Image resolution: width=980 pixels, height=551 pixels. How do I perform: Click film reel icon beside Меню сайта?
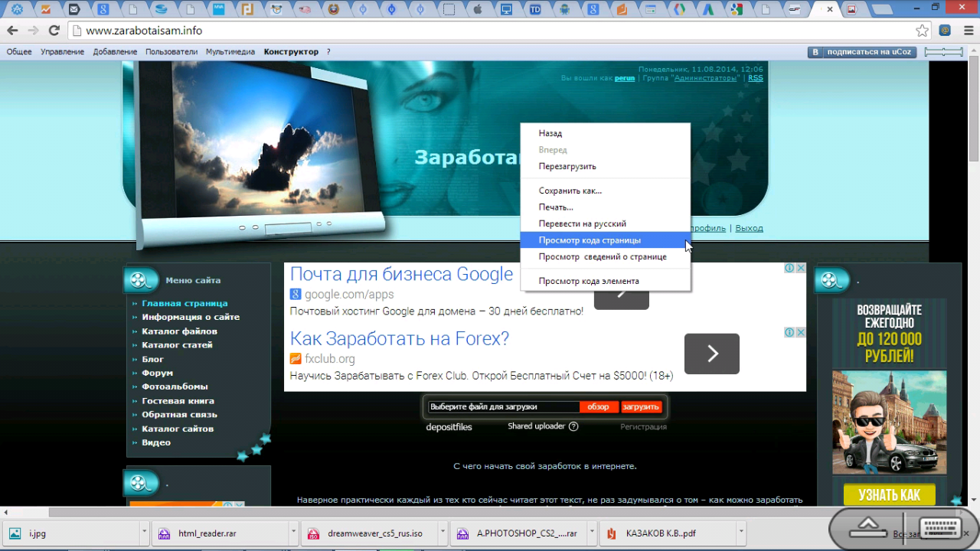click(140, 280)
